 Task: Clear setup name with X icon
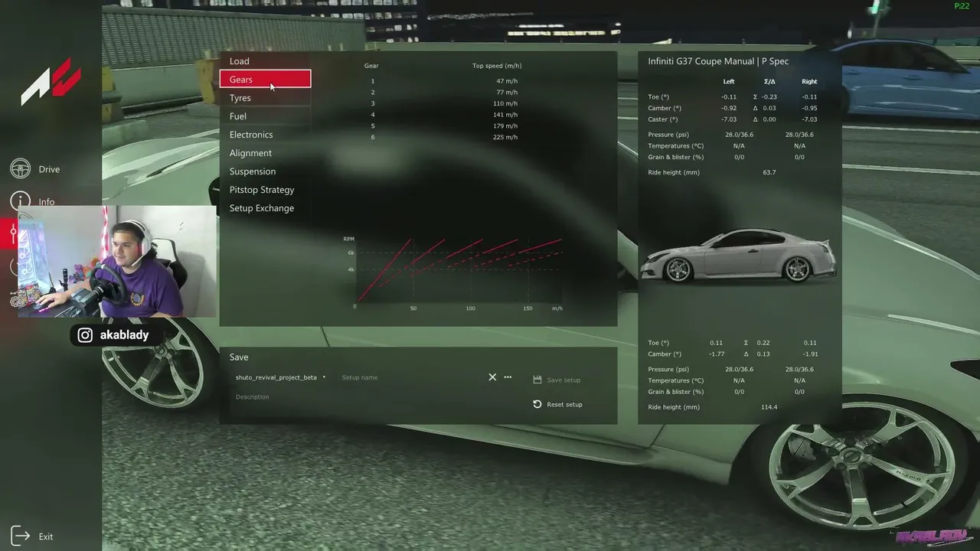492,377
